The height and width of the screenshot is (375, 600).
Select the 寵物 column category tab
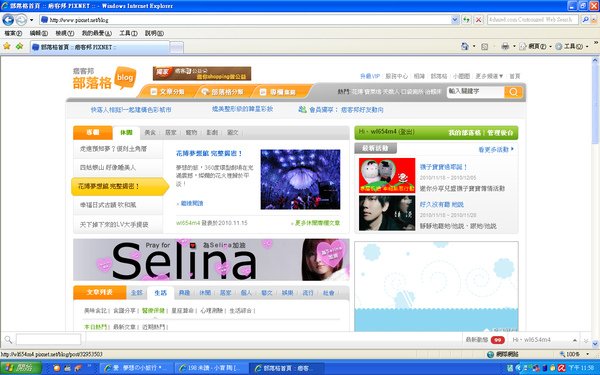[x=191, y=132]
